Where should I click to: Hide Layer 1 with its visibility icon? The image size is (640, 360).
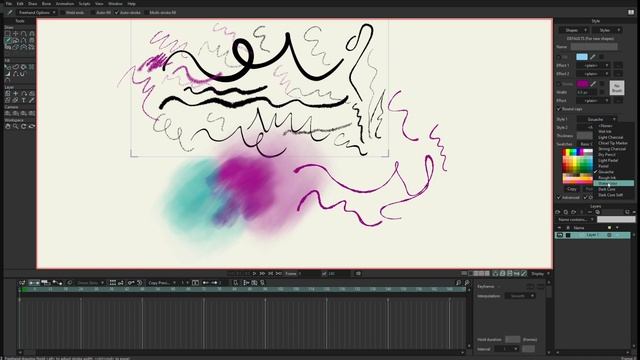coord(560,235)
